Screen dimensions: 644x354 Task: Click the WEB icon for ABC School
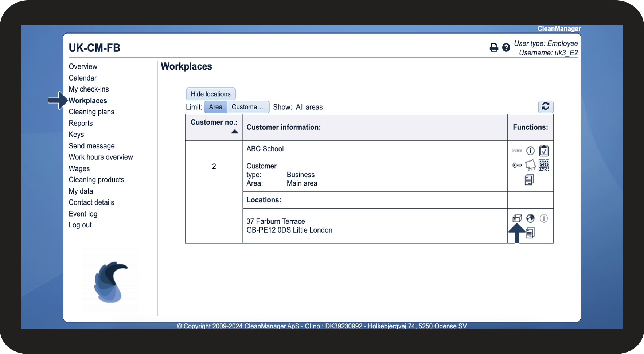517,151
